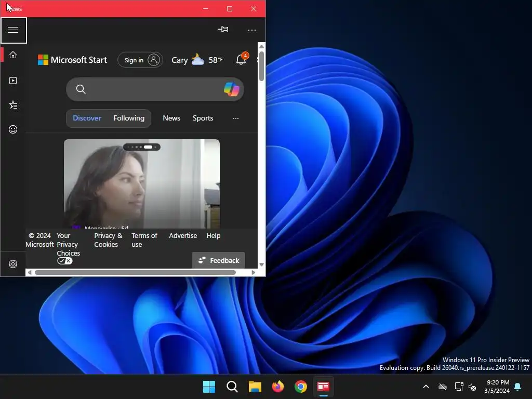This screenshot has height=399, width=532.
Task: Click the scroll right arrow
Action: [253, 272]
